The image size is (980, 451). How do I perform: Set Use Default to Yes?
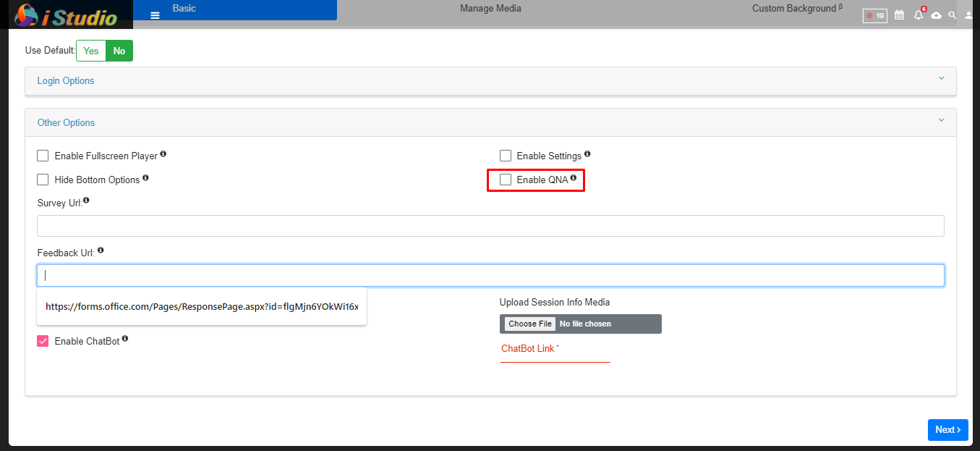coord(91,51)
